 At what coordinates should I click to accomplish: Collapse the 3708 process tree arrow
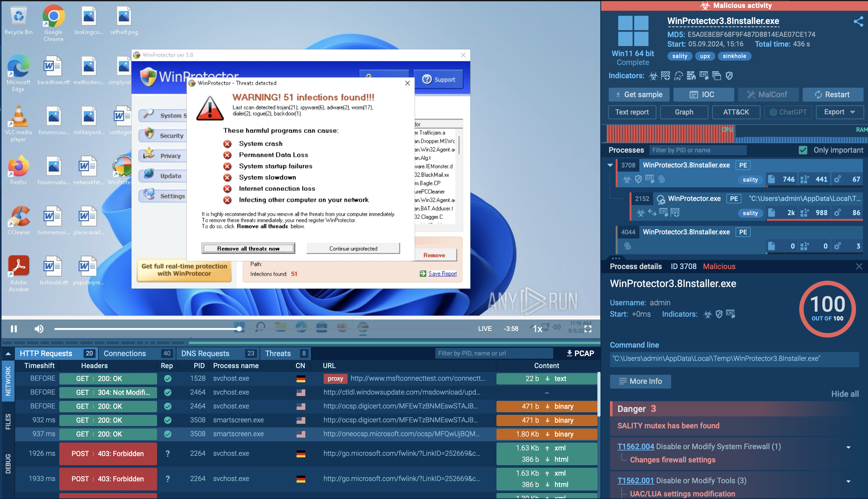[610, 165]
